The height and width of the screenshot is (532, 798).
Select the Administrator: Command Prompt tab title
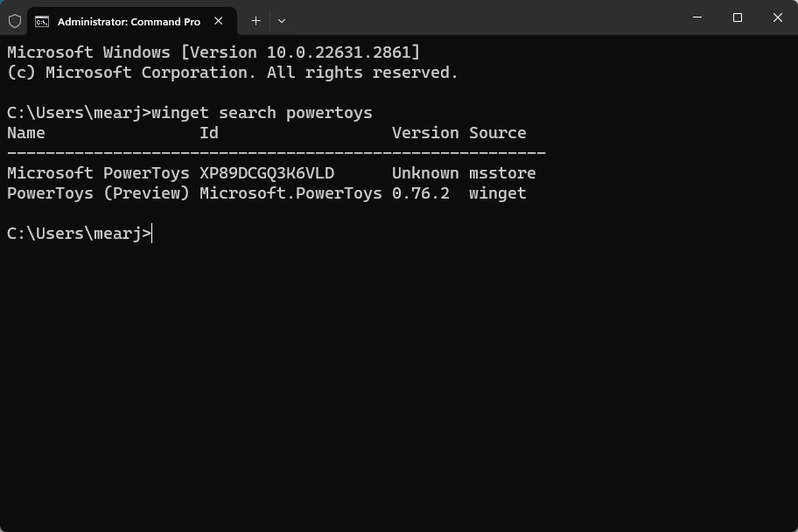click(129, 21)
